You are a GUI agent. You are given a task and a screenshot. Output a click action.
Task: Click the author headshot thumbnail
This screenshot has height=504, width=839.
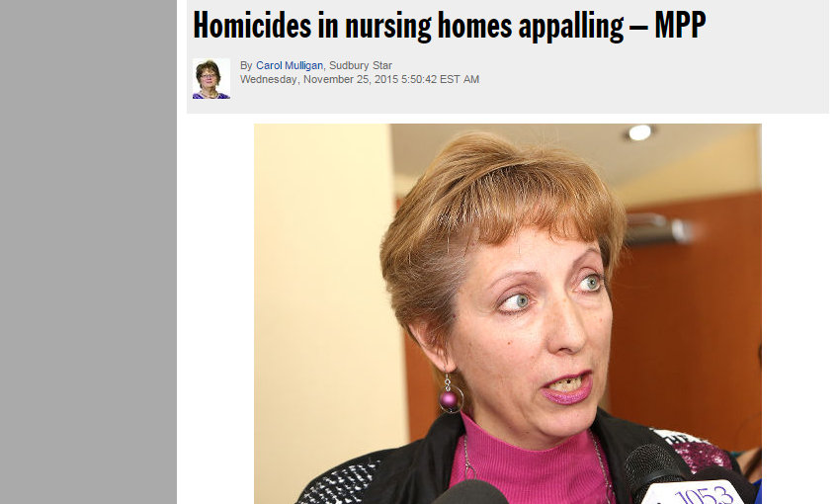(211, 79)
